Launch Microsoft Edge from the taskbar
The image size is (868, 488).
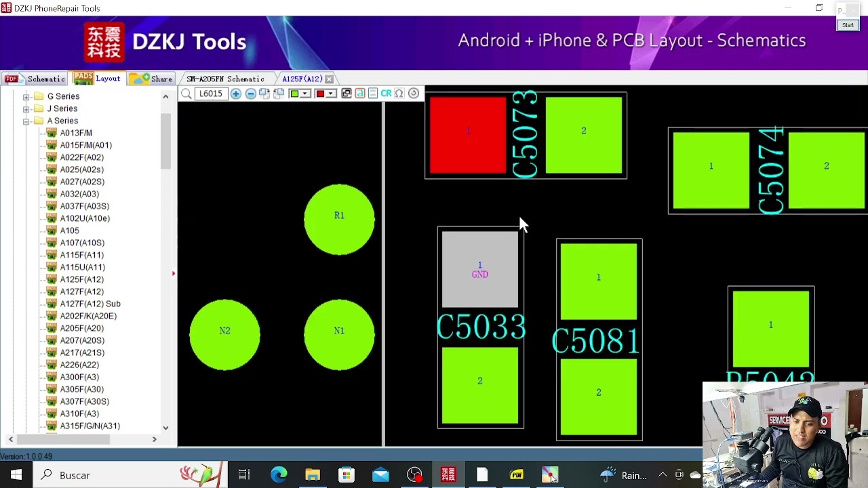coord(279,475)
